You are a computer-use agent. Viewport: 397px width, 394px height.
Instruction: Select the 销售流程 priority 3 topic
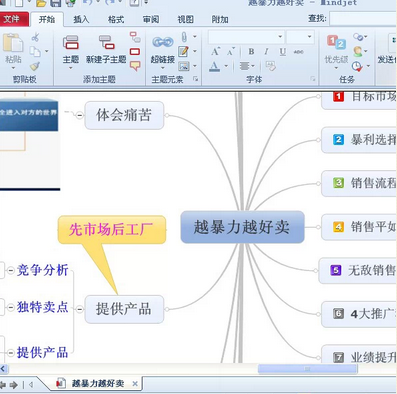click(359, 183)
